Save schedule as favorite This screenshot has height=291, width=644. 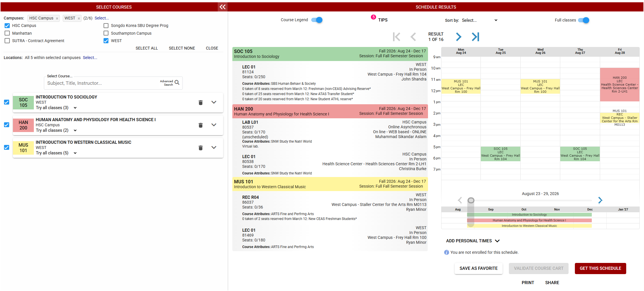(x=478, y=268)
